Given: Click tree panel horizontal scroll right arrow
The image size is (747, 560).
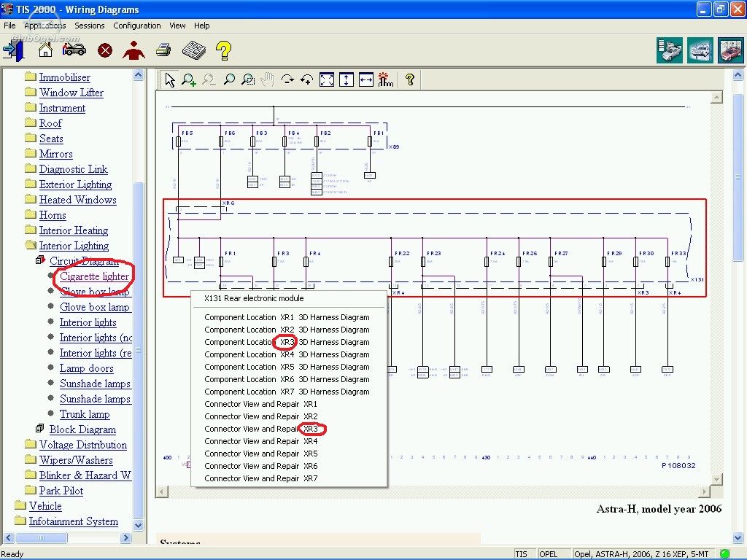Looking at the screenshot, I should click(125, 537).
